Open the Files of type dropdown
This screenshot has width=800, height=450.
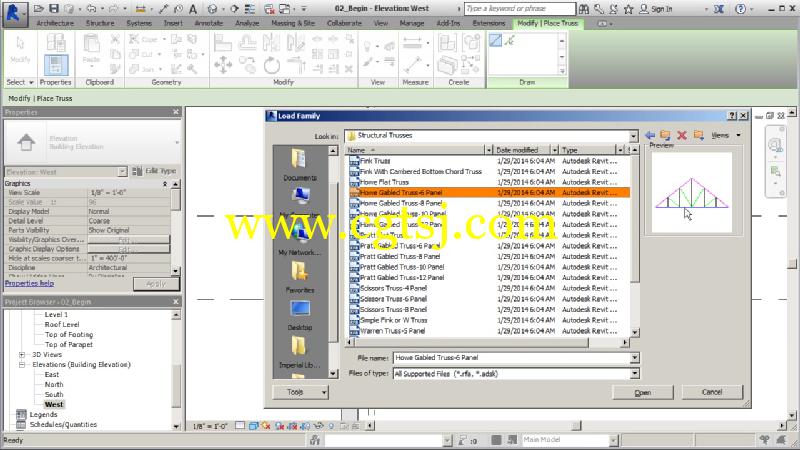[x=634, y=374]
